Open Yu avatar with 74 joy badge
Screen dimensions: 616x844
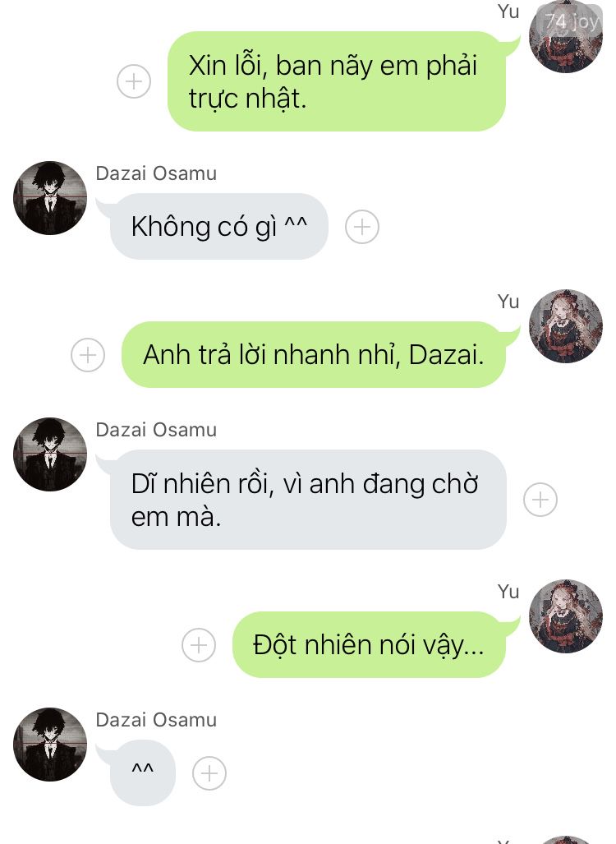pos(566,37)
